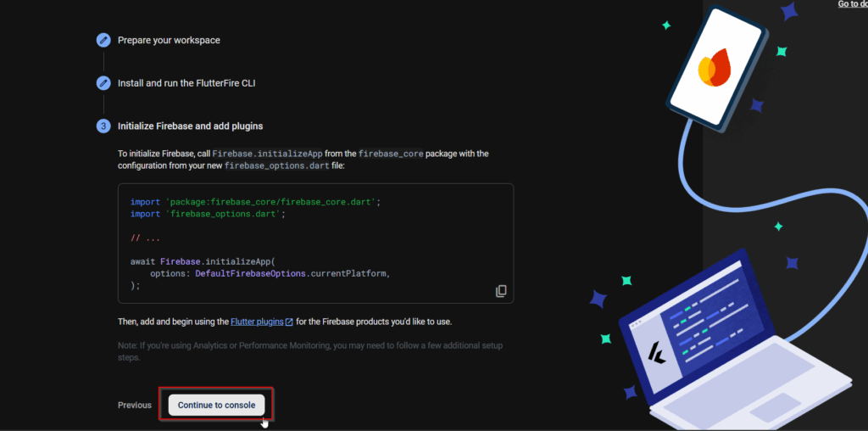Click the Firebase flame logo on the phone

[x=718, y=70]
